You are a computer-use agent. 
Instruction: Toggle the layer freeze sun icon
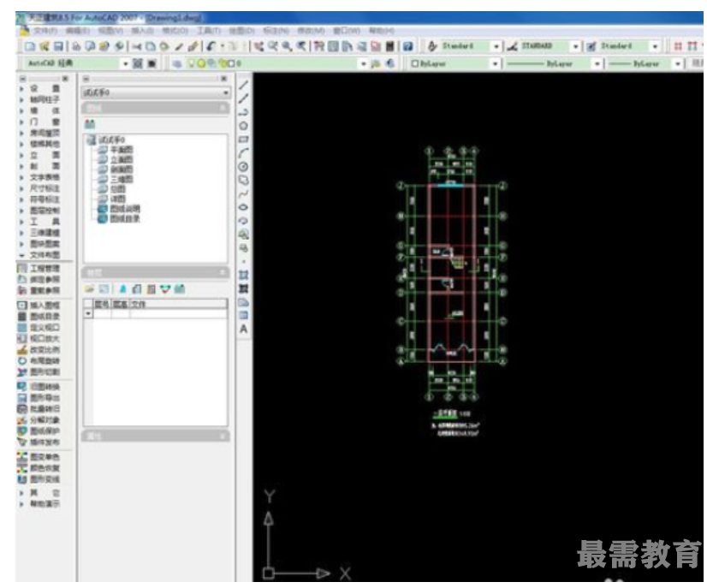(201, 63)
